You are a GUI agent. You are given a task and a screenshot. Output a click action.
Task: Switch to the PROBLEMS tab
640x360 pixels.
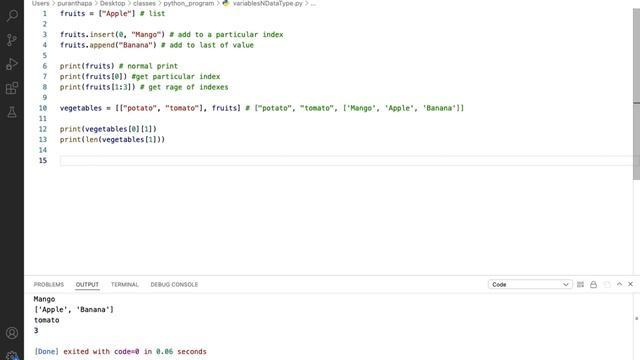pyautogui.click(x=49, y=284)
